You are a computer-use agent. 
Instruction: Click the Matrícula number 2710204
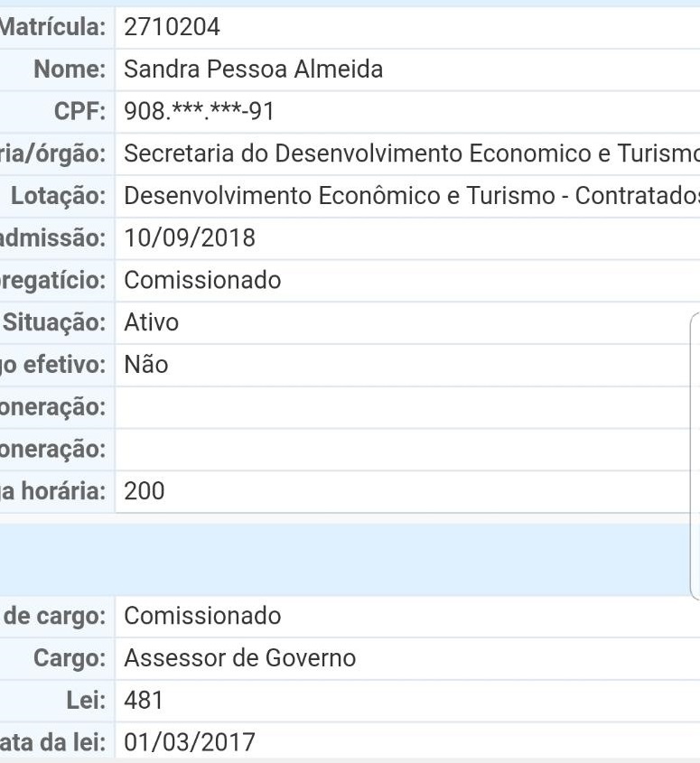172,27
